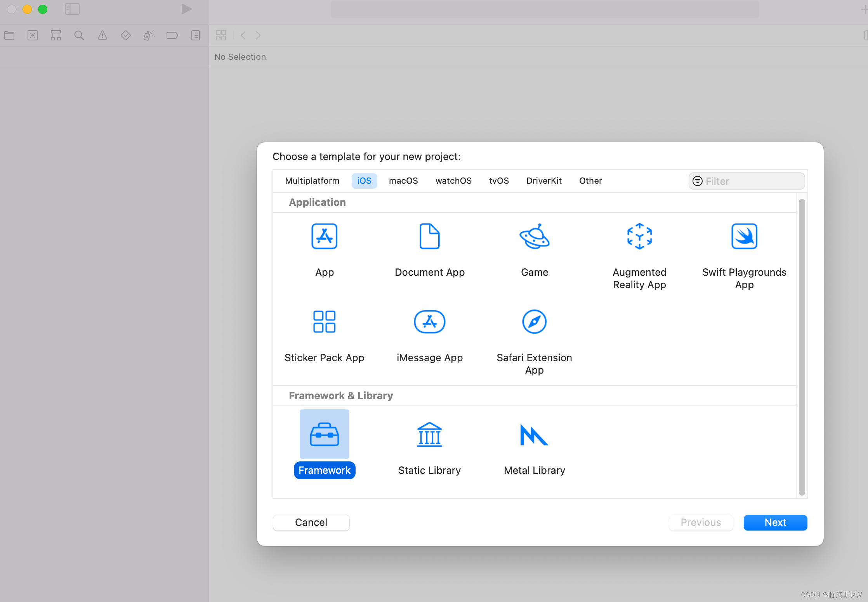Open the Test navigator diamond icon

pos(126,36)
